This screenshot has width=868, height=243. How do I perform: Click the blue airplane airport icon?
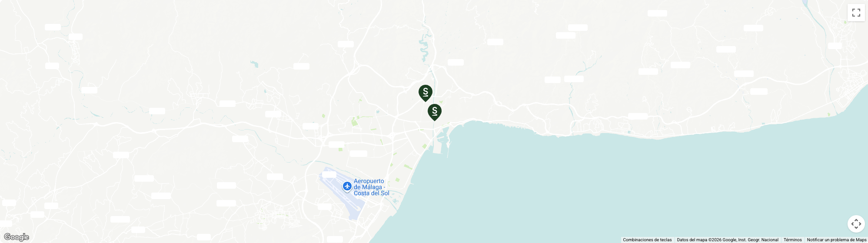(347, 186)
